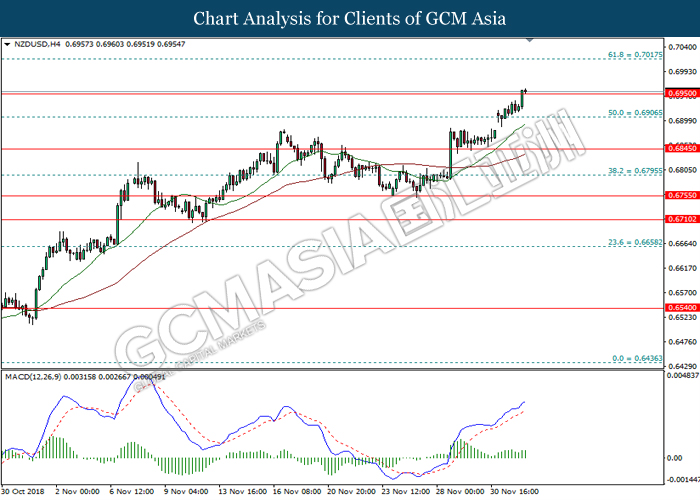Select the 23.6 = 0.66582 Fibonacci label
Screen dimensions: 700x500
pos(635,242)
